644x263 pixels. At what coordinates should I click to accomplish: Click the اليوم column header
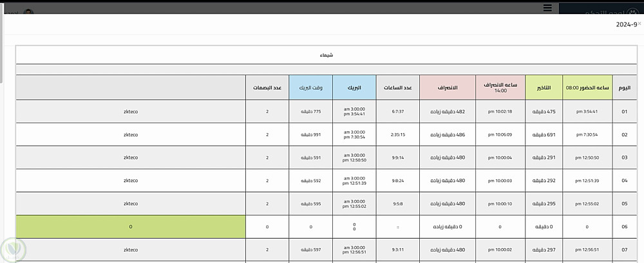[624, 87]
